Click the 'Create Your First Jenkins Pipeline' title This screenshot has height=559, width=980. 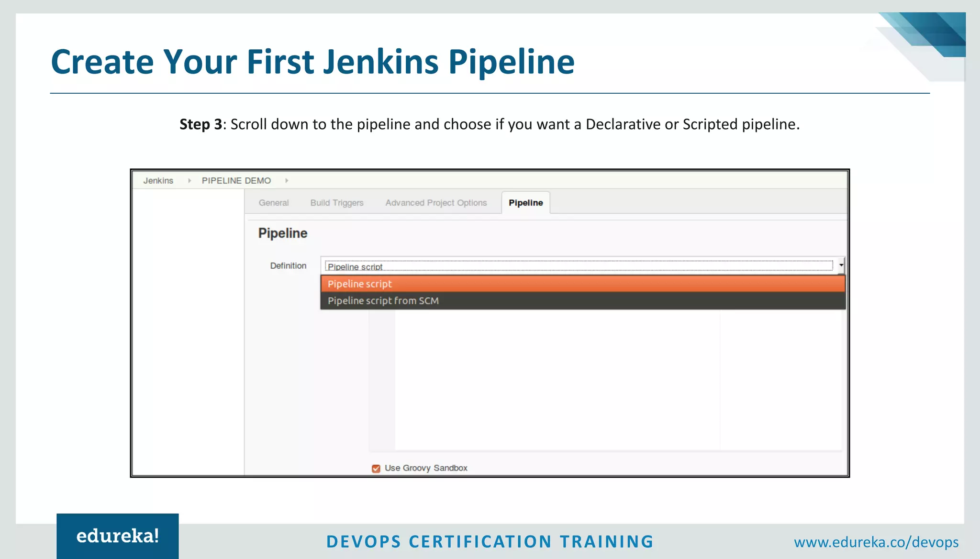coord(312,62)
